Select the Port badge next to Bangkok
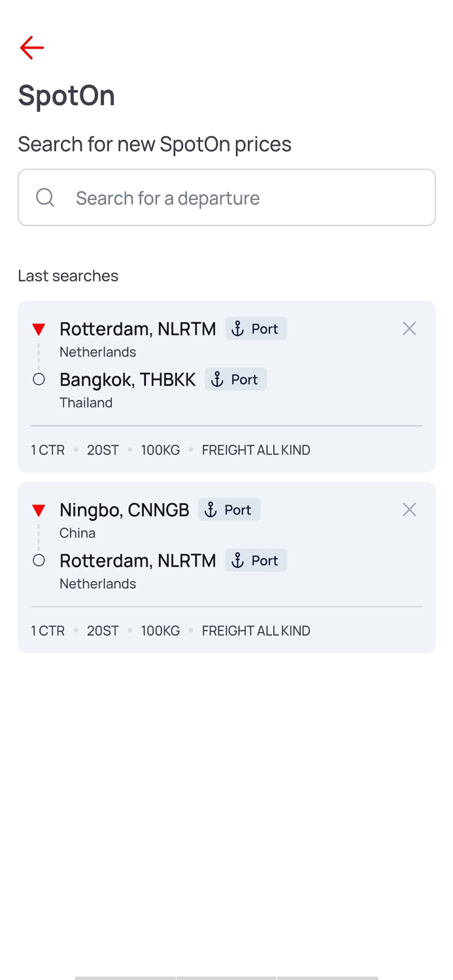The height and width of the screenshot is (980, 453). pyautogui.click(x=235, y=379)
